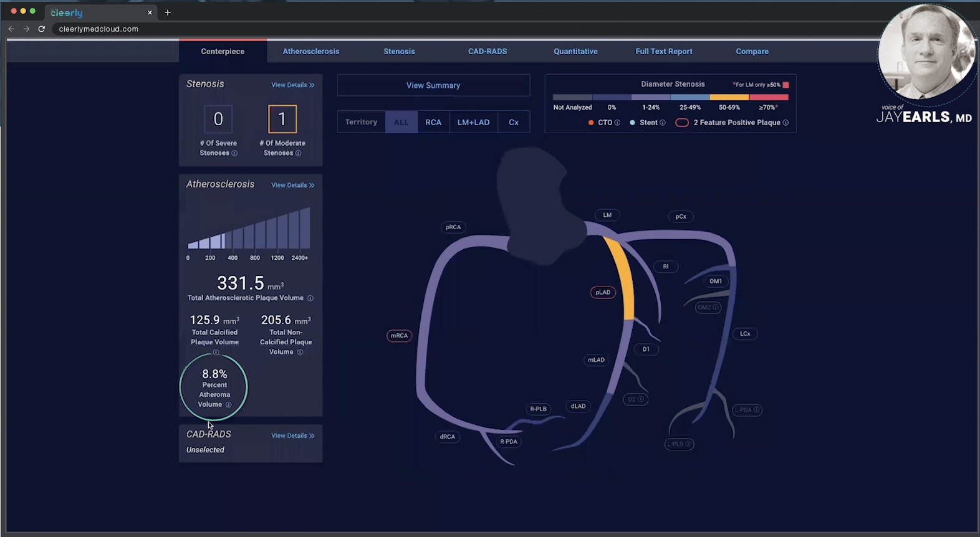The width and height of the screenshot is (980, 537).
Task: Switch to the Full Text Report tab
Action: click(663, 51)
